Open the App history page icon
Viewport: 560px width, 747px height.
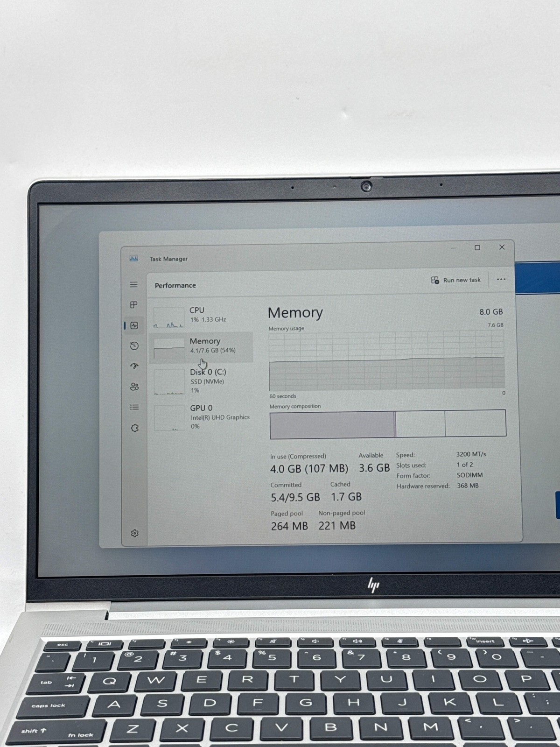(134, 346)
